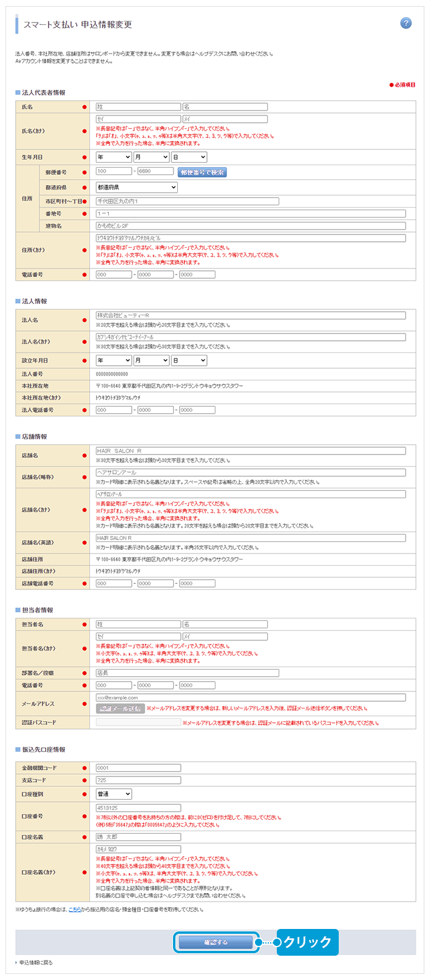This screenshot has width=431, height=980.
Task: Select the account type dropdown showing 普通
Action: pos(114,794)
